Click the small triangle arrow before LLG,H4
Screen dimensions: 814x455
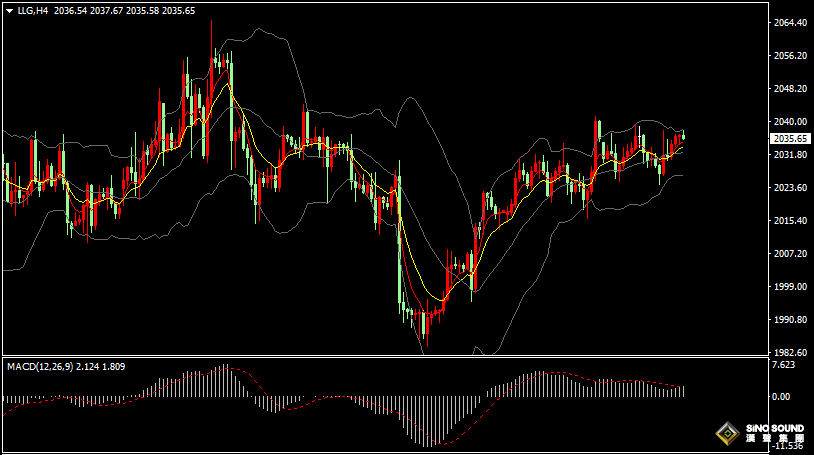click(8, 10)
